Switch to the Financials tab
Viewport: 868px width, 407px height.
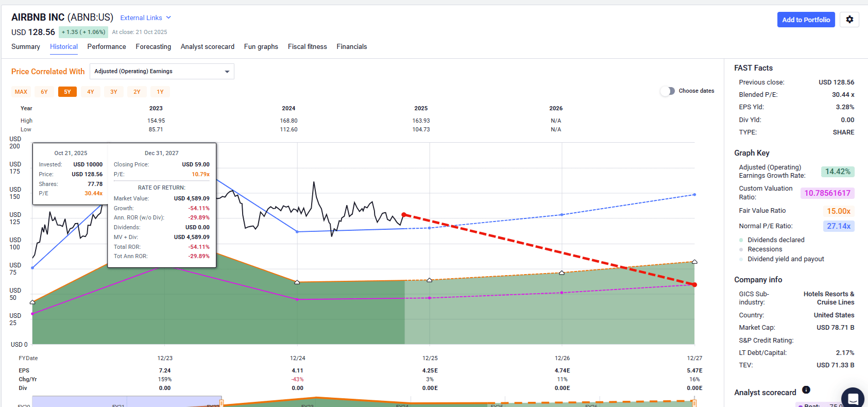[352, 47]
